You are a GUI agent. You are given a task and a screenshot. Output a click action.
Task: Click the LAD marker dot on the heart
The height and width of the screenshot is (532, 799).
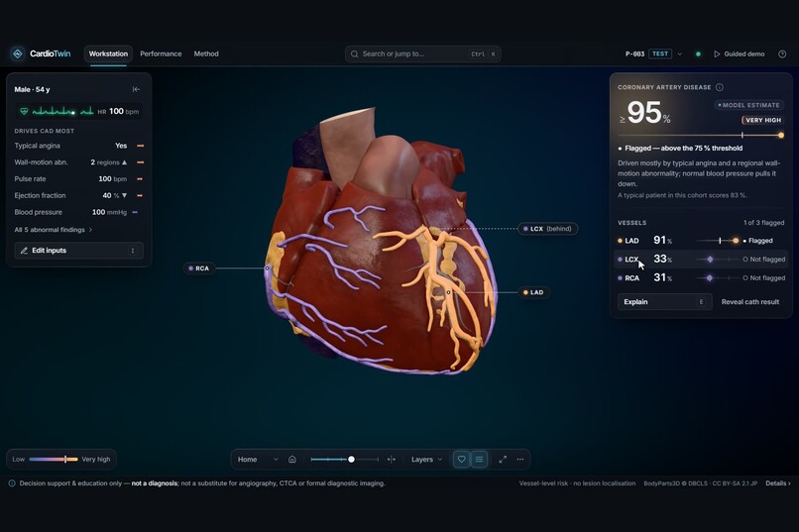tap(448, 292)
